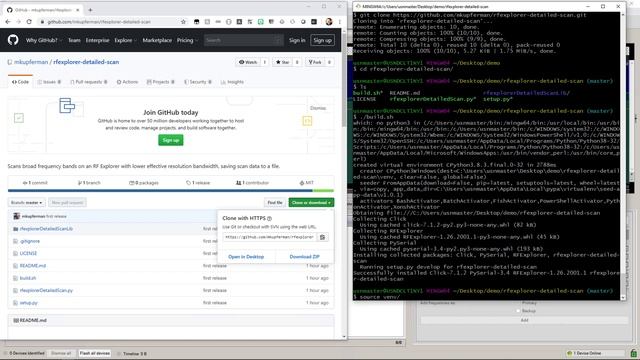
Task: Click the GitHub octocat logo
Action: click(13, 40)
